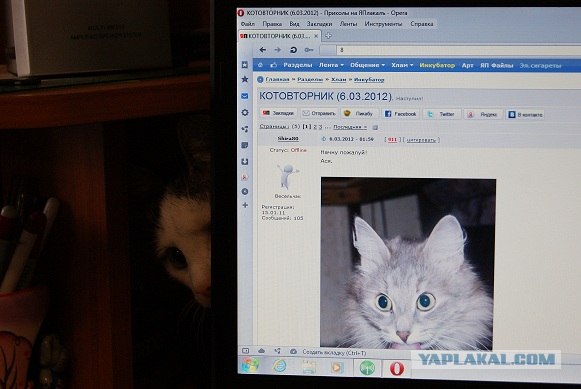This screenshot has height=389, width=581.
Task: Open the notes panel icon in sidebar
Action: (245, 145)
